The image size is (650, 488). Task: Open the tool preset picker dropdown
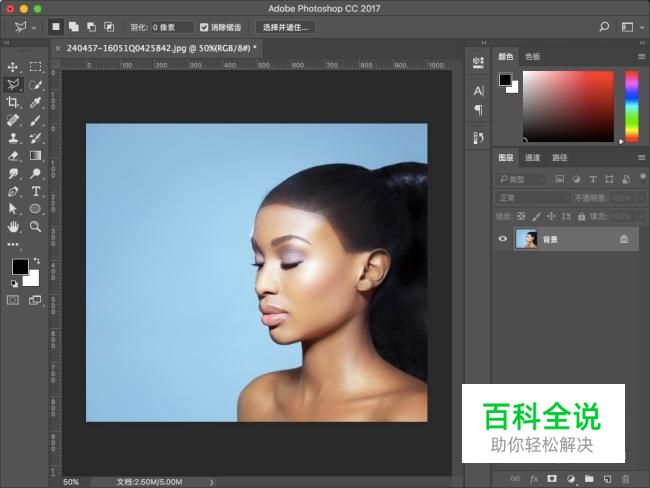(34, 28)
